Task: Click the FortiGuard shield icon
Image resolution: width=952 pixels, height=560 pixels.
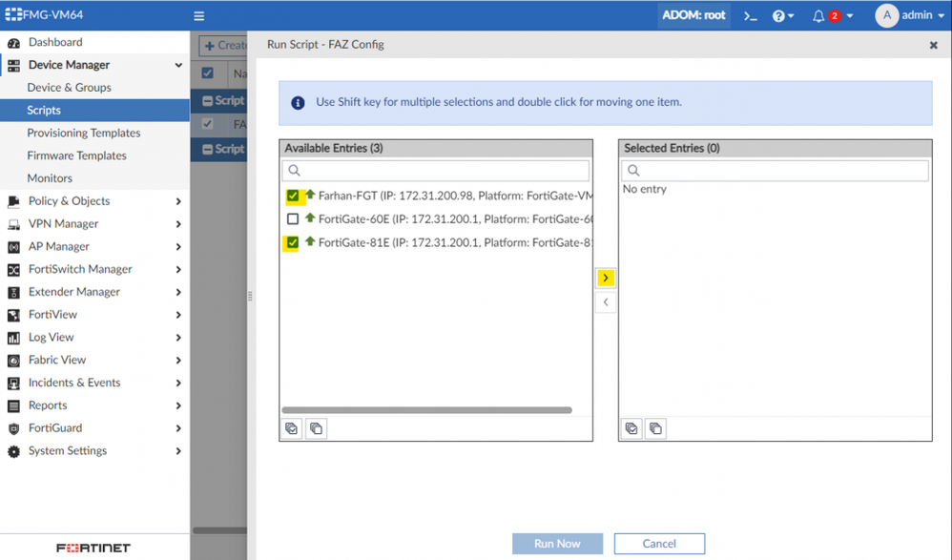Action: (13, 428)
